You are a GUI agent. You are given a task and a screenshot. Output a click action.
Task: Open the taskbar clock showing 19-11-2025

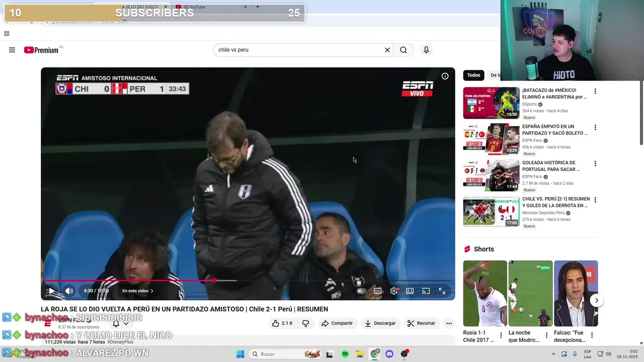click(626, 354)
